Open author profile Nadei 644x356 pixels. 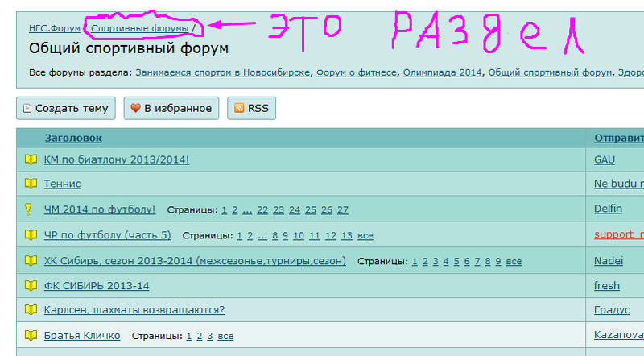click(609, 261)
